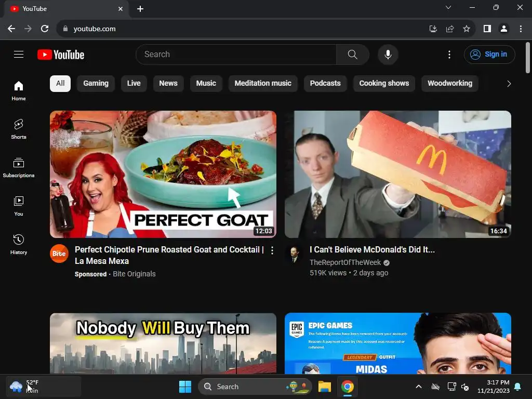Screen dimensions: 532x399
Task: Click the network tray icon
Action: point(451,387)
